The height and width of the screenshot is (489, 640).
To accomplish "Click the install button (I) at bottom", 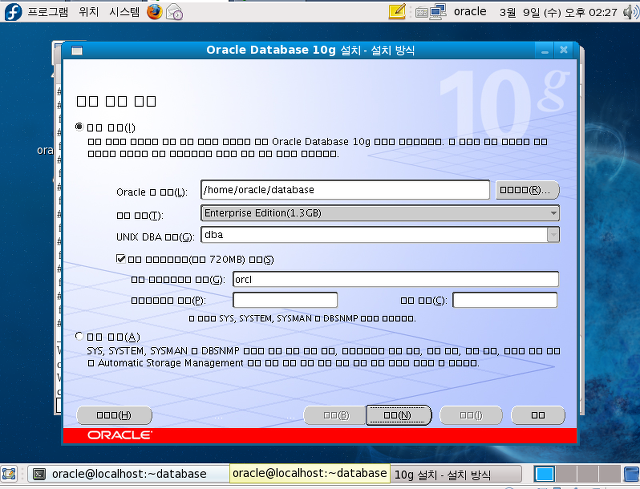I will pyautogui.click(x=471, y=416).
